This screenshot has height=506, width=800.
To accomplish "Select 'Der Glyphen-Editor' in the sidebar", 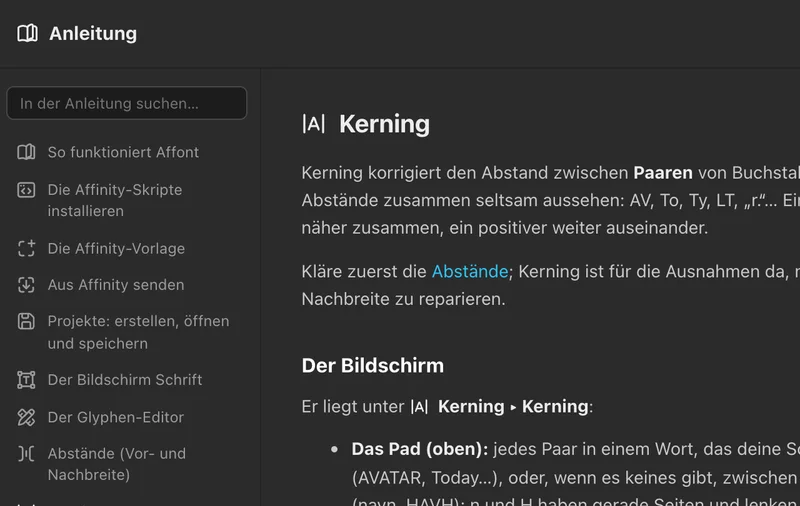I will [116, 417].
